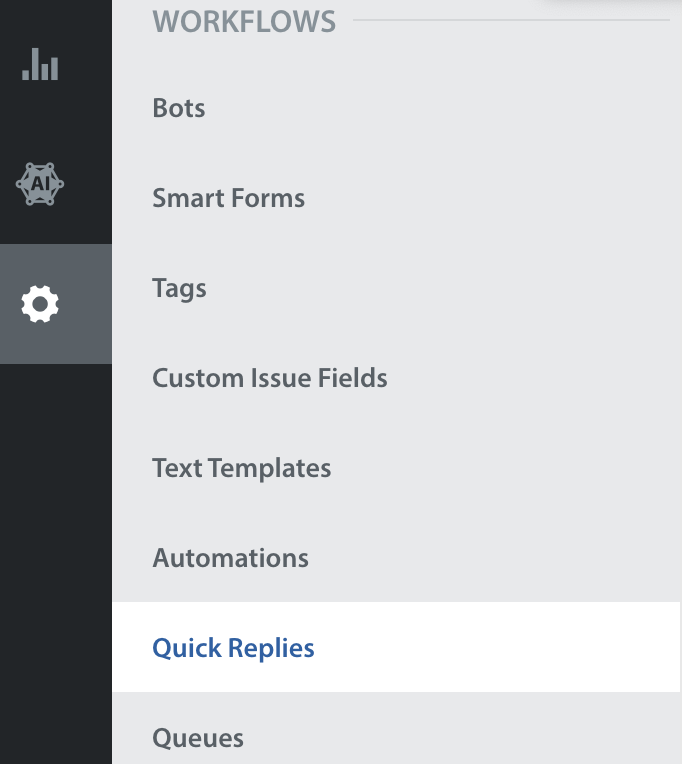Click the WORKFLOWS section heading

pos(244,21)
